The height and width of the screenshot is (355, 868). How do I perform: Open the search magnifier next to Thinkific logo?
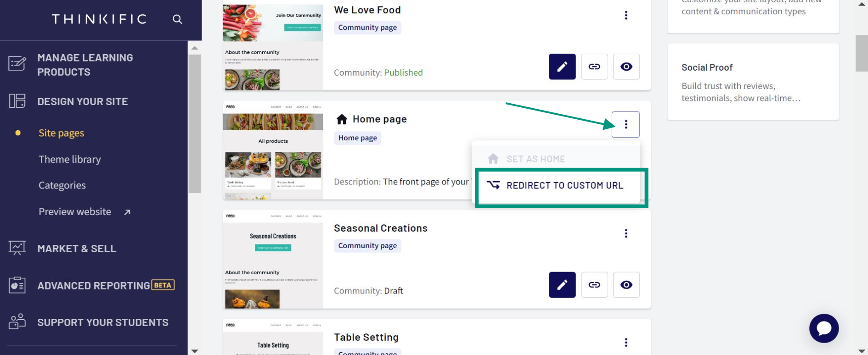(x=177, y=19)
